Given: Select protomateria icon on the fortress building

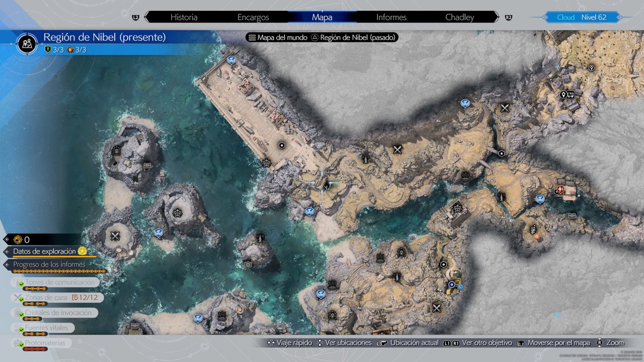Looking at the screenshot, I should pos(457,209).
